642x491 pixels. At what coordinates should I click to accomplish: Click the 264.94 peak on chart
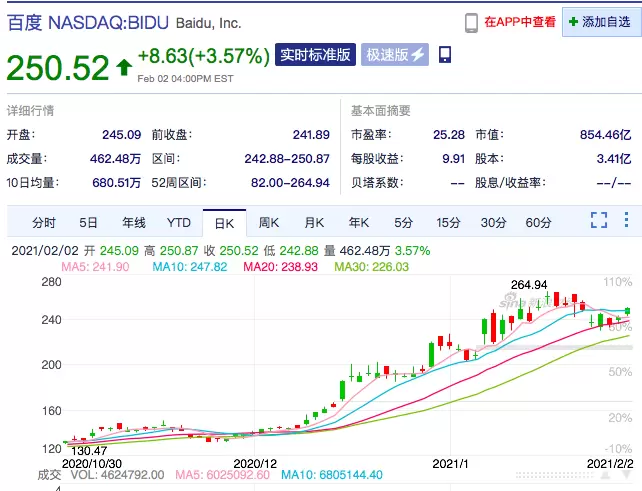[x=528, y=286]
